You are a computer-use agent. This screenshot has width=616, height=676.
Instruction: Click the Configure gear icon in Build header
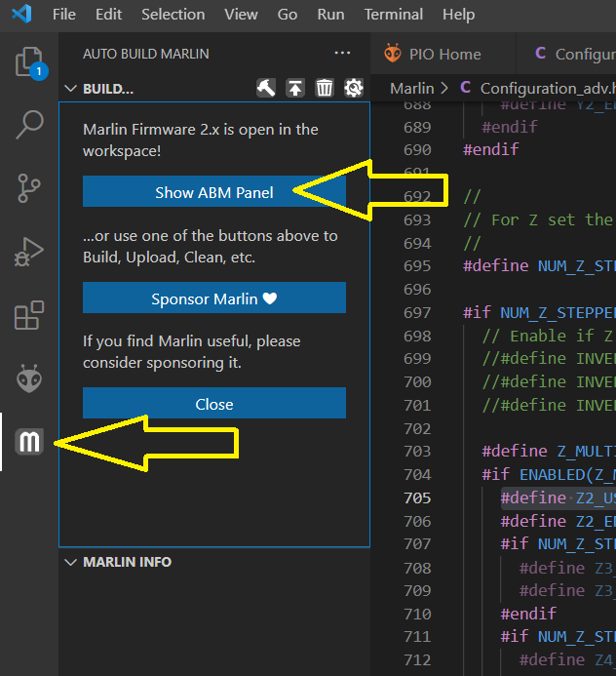(x=354, y=88)
